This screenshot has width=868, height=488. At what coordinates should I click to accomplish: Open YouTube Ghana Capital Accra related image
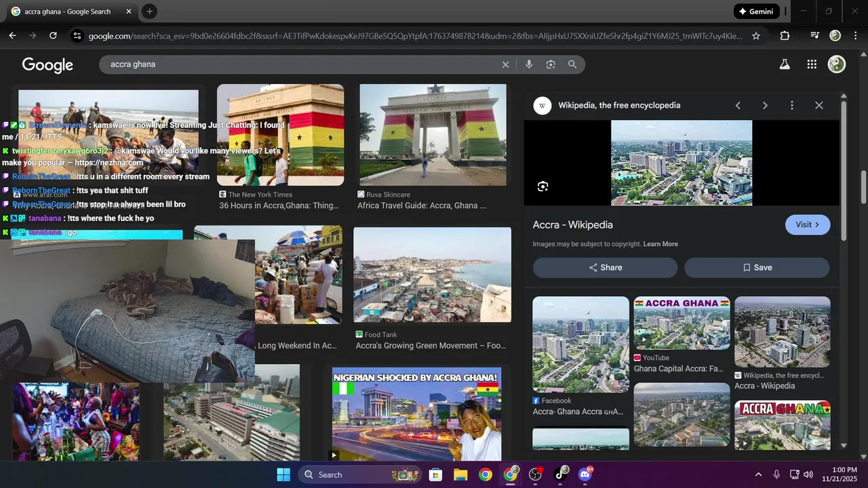tap(682, 323)
